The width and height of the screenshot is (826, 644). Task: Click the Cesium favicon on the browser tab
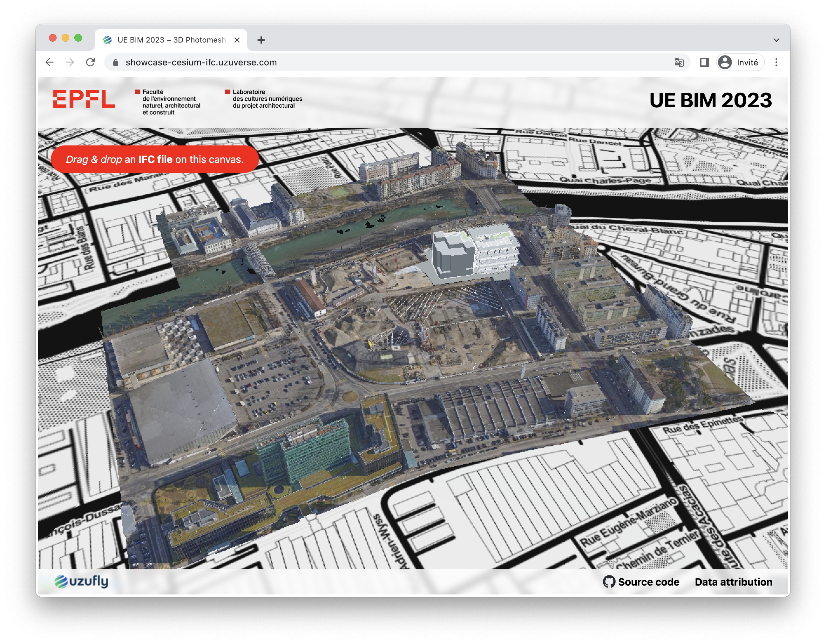coord(108,40)
